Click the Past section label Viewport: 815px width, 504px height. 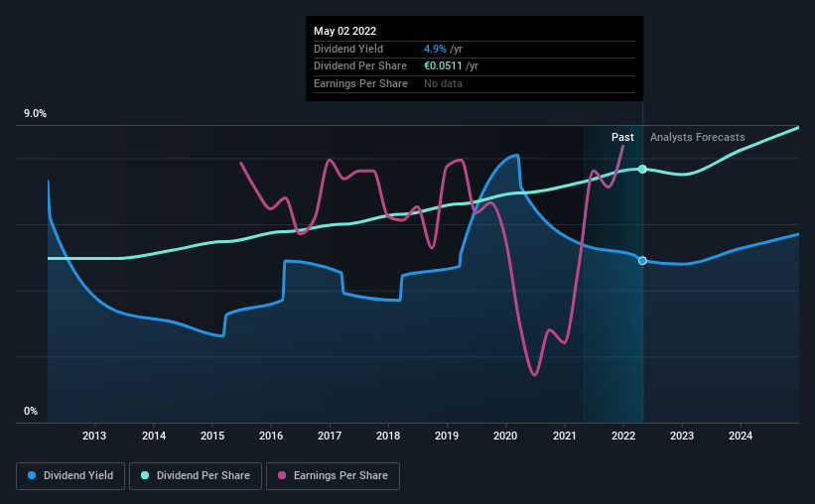point(622,137)
